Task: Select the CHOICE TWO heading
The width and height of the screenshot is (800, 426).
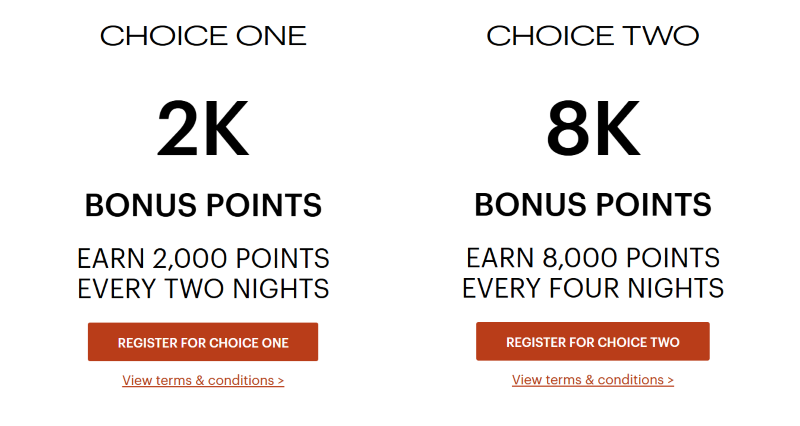Action: point(593,36)
